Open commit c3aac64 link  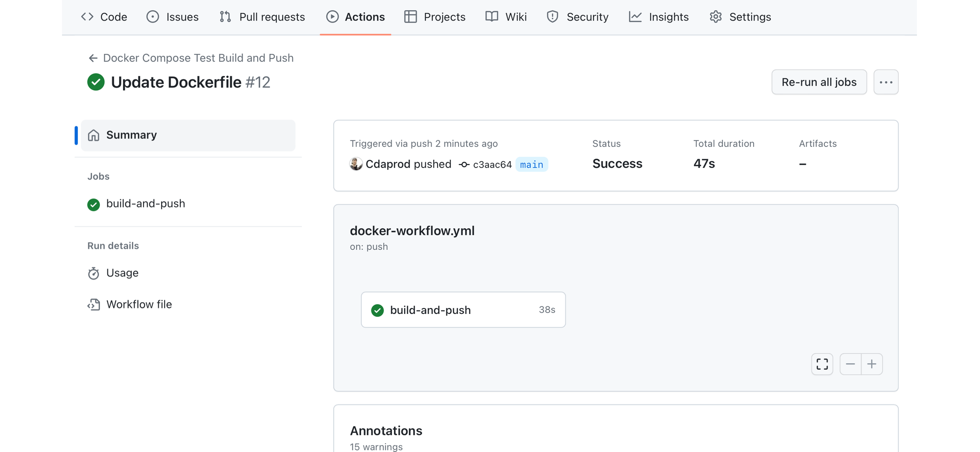tap(492, 165)
